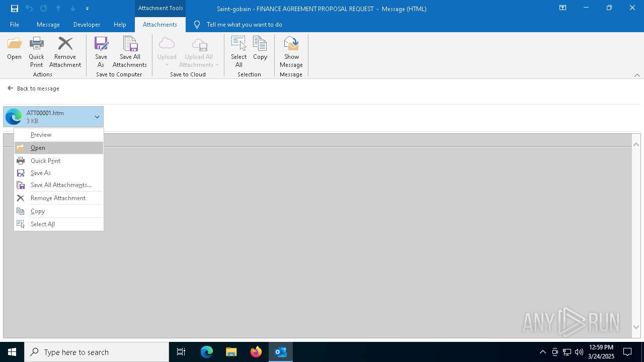The width and height of the screenshot is (644, 362).
Task: Open the Windows Start menu
Action: click(12, 352)
